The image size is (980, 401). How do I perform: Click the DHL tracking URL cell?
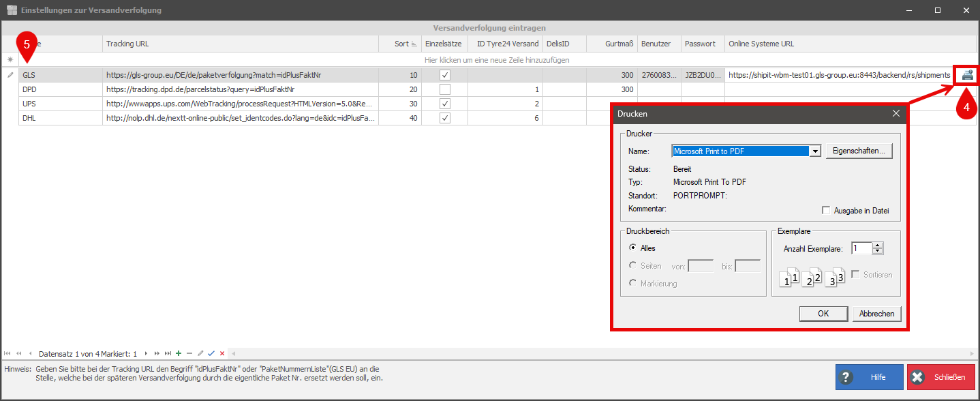241,118
